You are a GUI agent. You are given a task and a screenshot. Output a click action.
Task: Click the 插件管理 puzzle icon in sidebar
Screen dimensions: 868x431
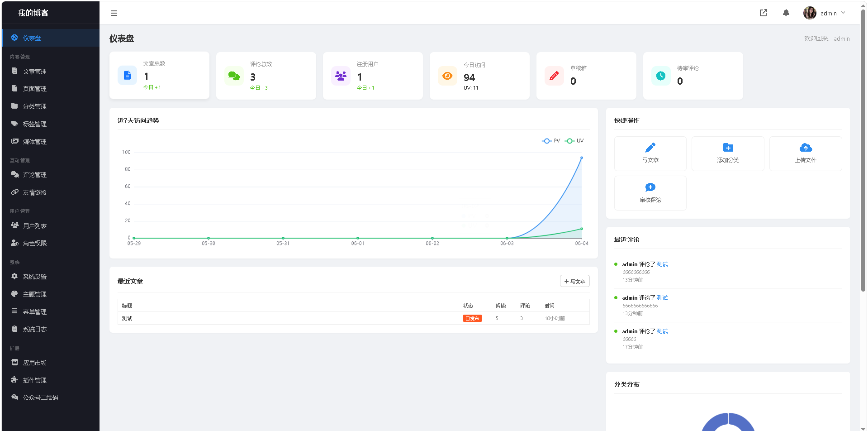click(x=14, y=380)
